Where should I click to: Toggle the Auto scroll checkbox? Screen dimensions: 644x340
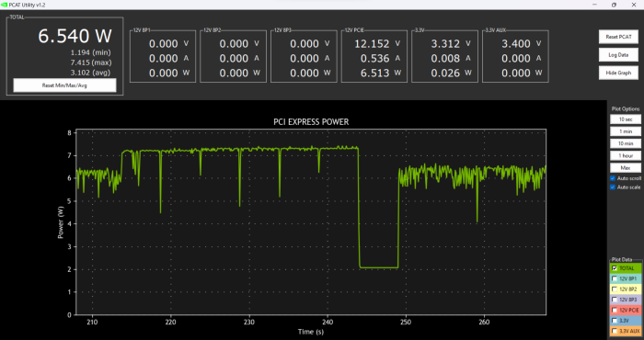(613, 178)
